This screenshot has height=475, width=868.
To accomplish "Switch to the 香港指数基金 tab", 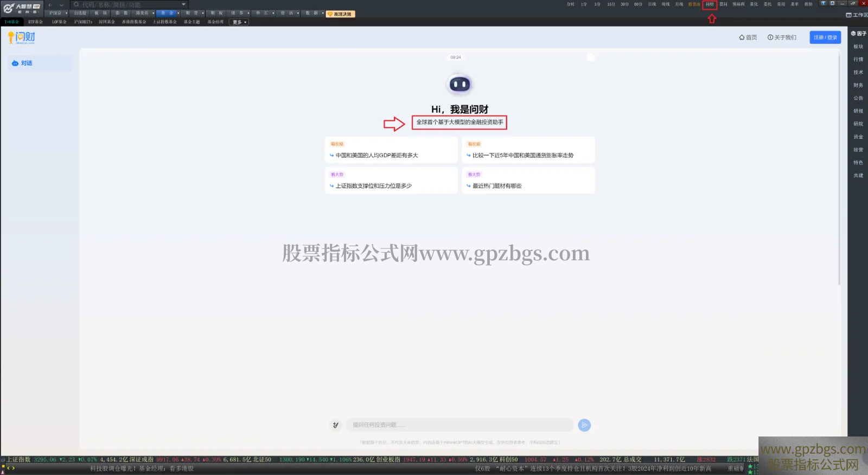I will [134, 22].
